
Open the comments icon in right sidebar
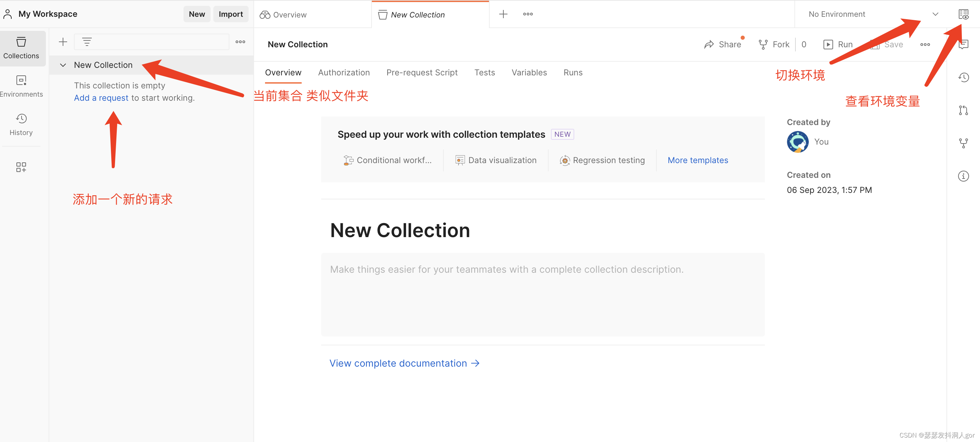point(963,45)
